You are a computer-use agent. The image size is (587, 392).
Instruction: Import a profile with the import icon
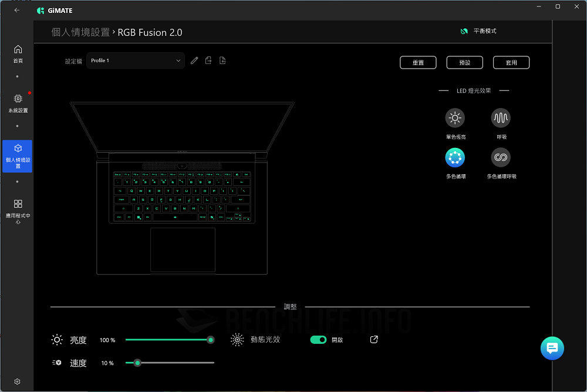222,60
